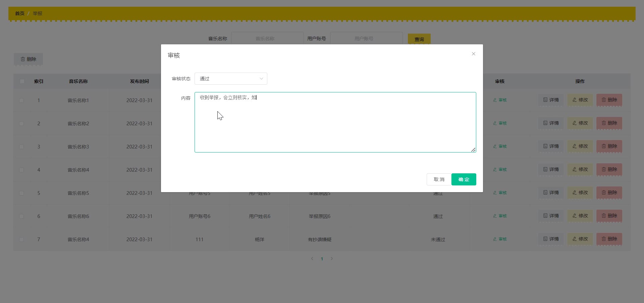
Task: Confirm the review with 确定 button
Action: point(464,179)
